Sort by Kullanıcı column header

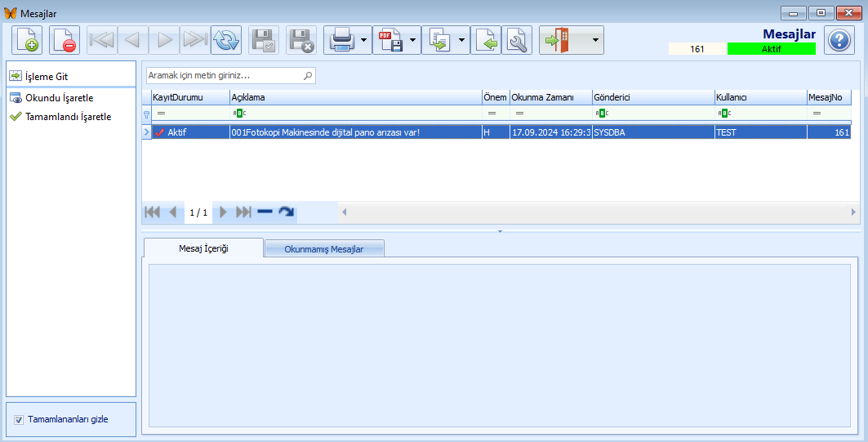point(760,97)
